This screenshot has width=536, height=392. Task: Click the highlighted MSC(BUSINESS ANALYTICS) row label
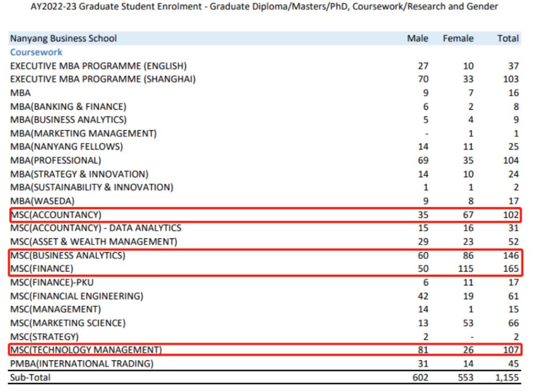click(x=68, y=255)
